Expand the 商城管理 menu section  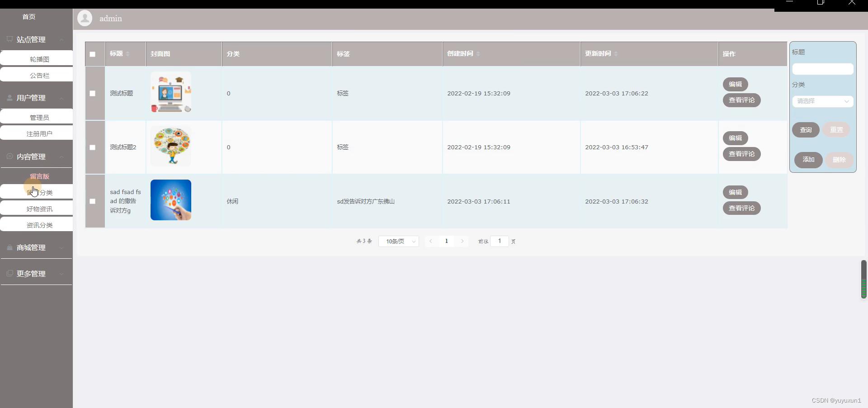(61, 248)
